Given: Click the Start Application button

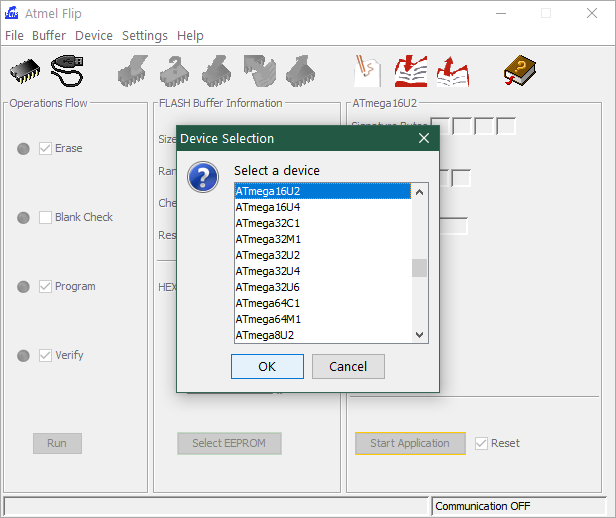Looking at the screenshot, I should click(410, 443).
